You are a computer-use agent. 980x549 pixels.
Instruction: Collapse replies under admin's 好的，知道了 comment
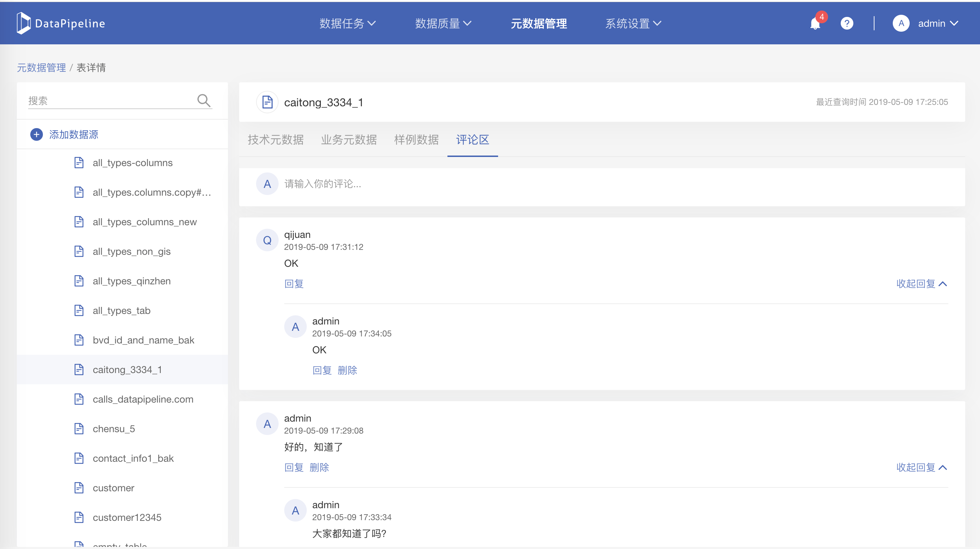point(921,467)
